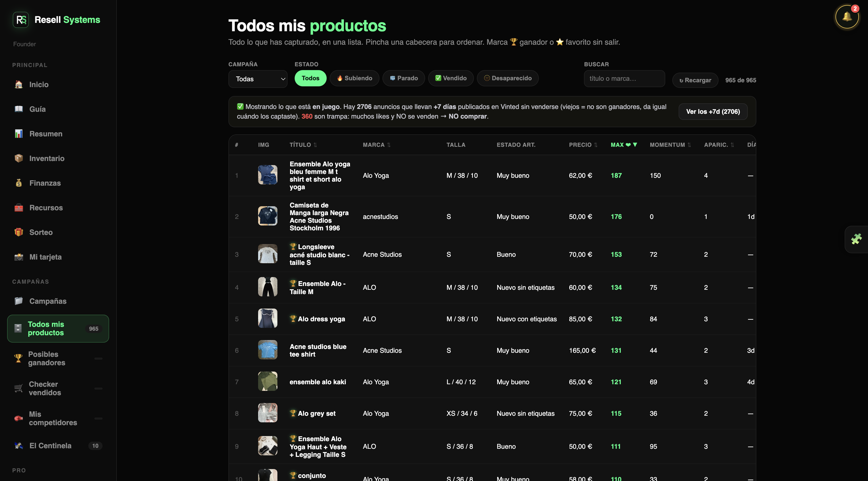The image size is (868, 481).
Task: Click the green puzzle piece extension icon
Action: pos(856,239)
